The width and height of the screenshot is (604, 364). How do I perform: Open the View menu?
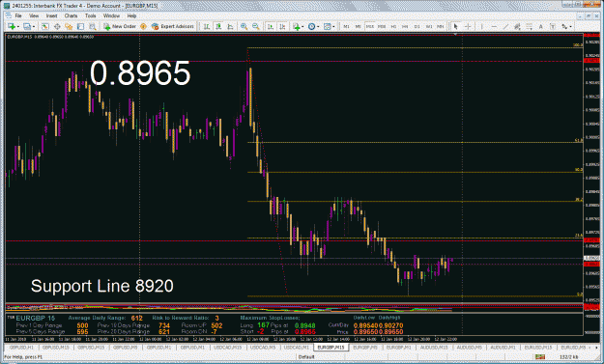point(34,15)
